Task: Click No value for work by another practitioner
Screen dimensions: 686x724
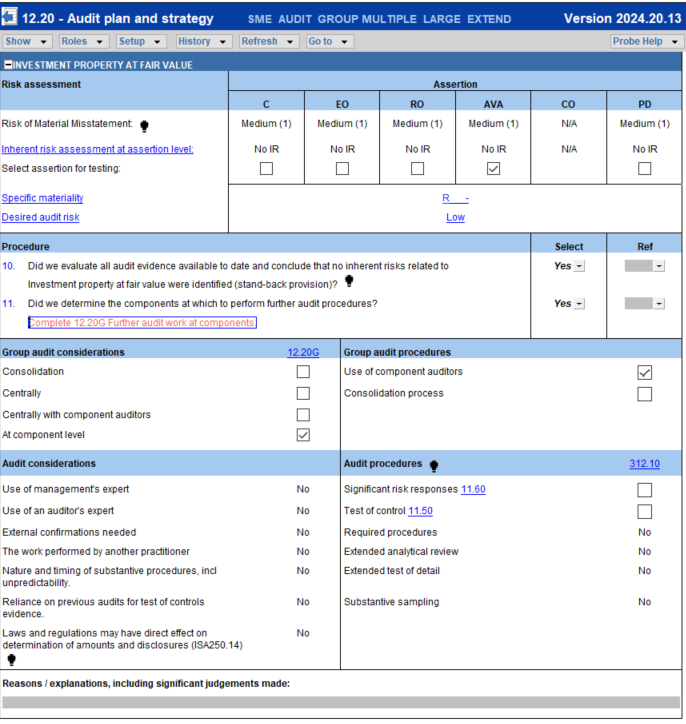Action: pos(303,551)
